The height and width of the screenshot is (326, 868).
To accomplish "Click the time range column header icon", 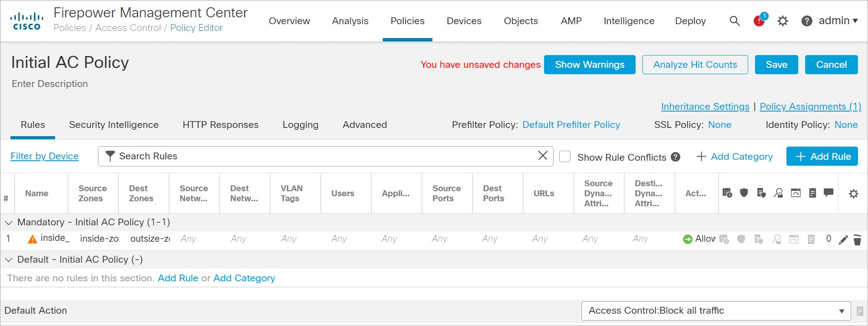I will [727, 193].
